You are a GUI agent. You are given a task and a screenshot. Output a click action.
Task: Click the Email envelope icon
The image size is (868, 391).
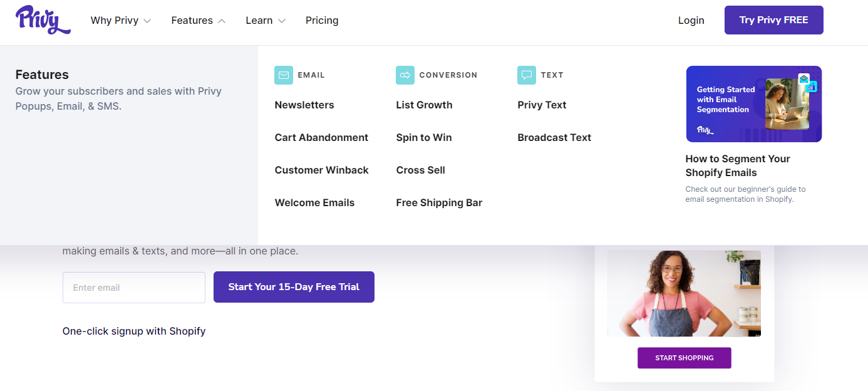click(x=284, y=75)
